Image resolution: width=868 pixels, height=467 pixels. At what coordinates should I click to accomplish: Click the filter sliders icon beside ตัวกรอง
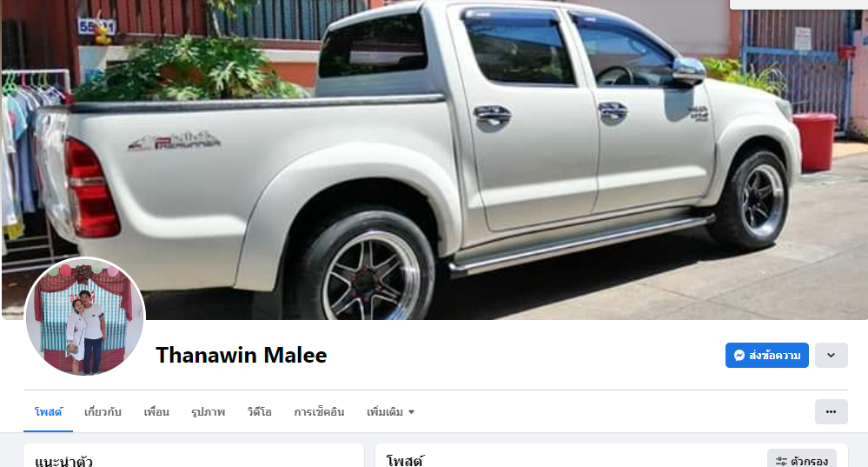(781, 461)
